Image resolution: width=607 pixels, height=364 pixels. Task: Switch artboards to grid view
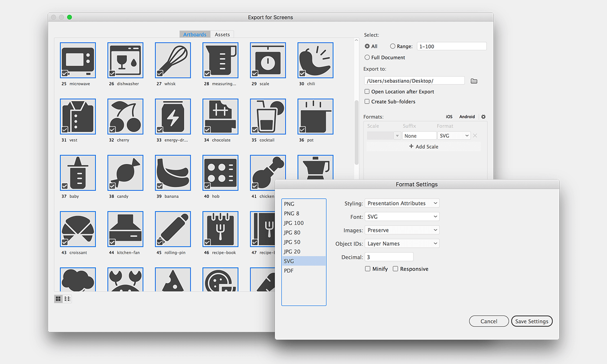(58, 299)
